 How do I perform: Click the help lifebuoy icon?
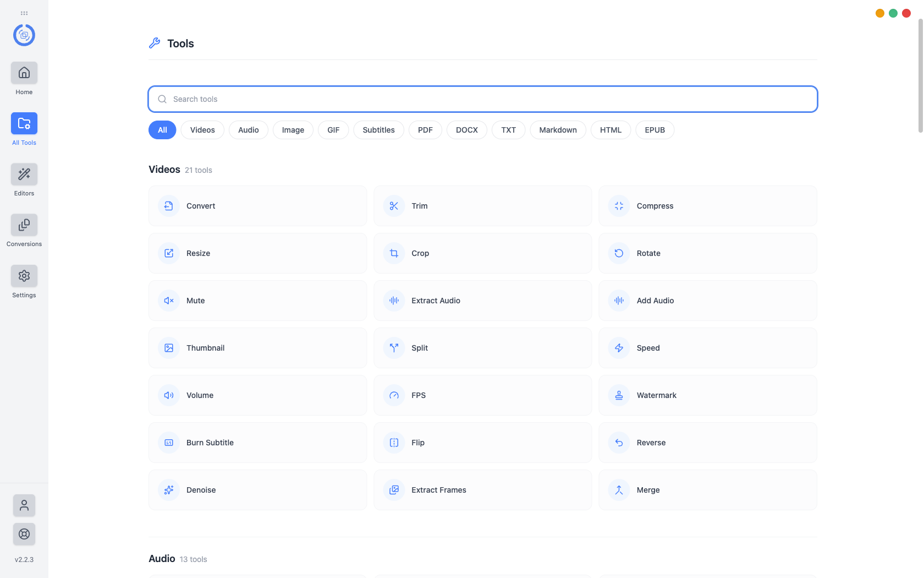pos(24,534)
